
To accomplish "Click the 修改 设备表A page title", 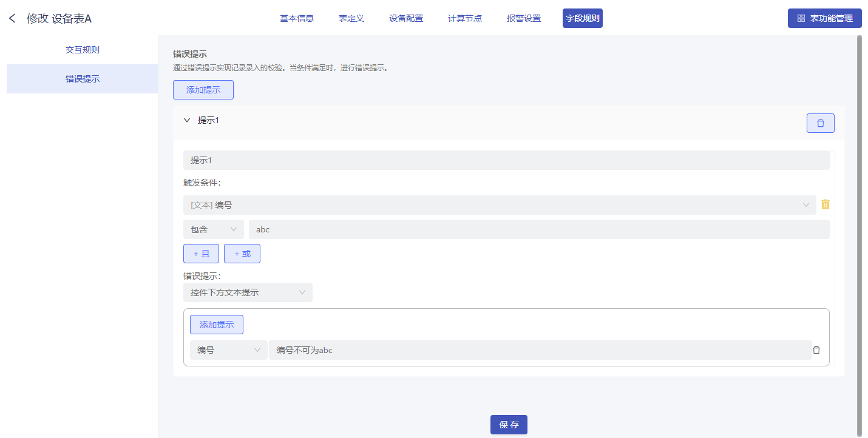I will click(x=59, y=19).
